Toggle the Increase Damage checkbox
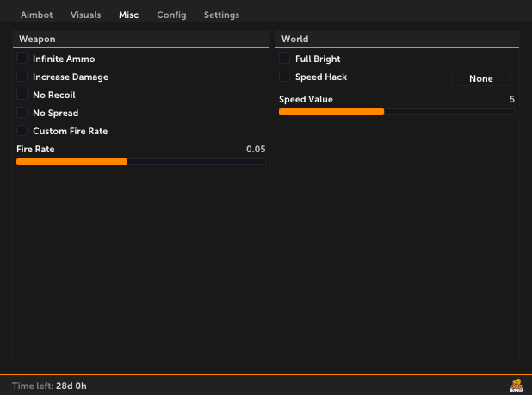This screenshot has width=532, height=395. 22,77
